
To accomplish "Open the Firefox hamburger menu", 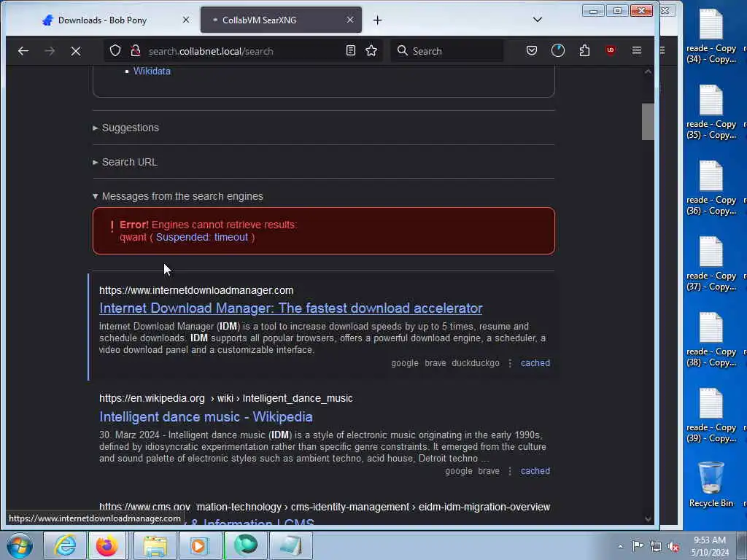I will click(636, 50).
